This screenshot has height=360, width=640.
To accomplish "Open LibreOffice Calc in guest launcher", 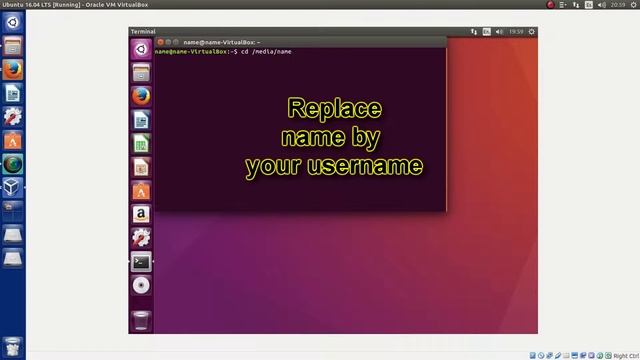I will click(x=141, y=144).
